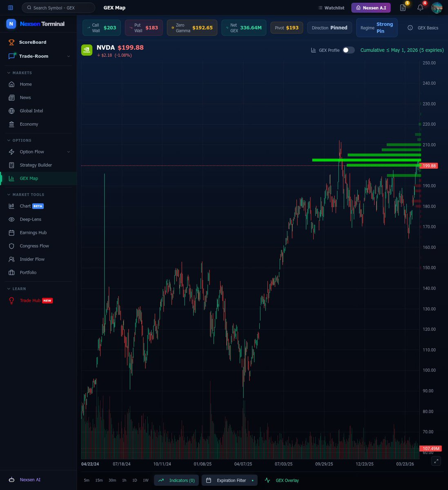Toggle the GEX Overlay
Viewport: 448px width, 490px height.
(x=282, y=480)
